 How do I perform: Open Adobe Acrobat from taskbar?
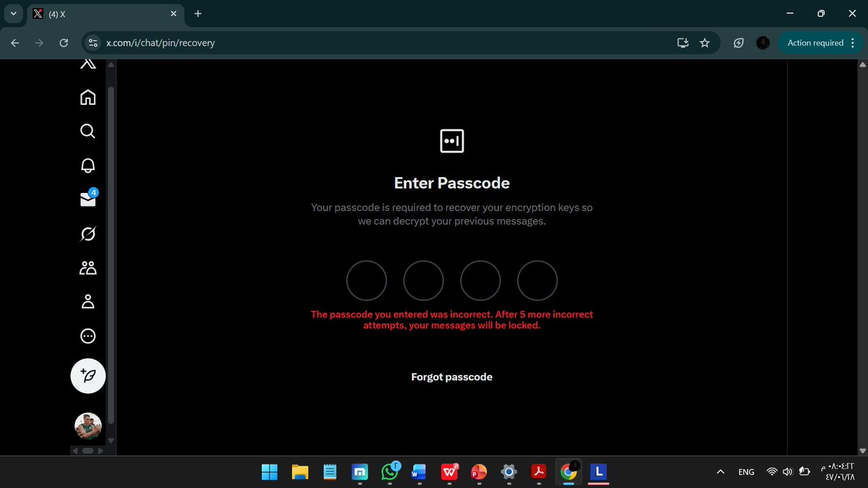tap(539, 472)
